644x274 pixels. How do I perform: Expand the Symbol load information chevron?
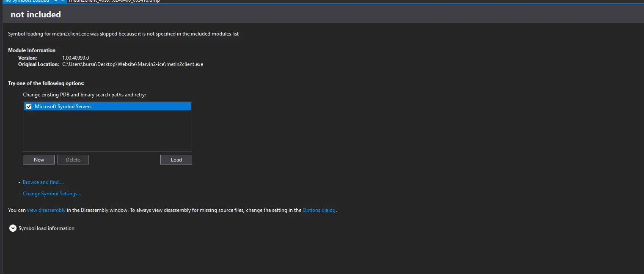pos(13,228)
